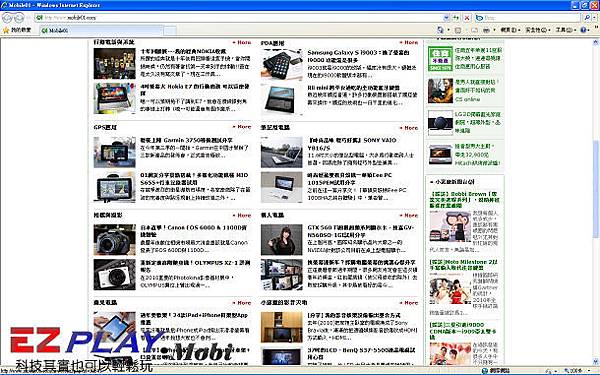Open the Print button dropdown arrow

point(494,30)
